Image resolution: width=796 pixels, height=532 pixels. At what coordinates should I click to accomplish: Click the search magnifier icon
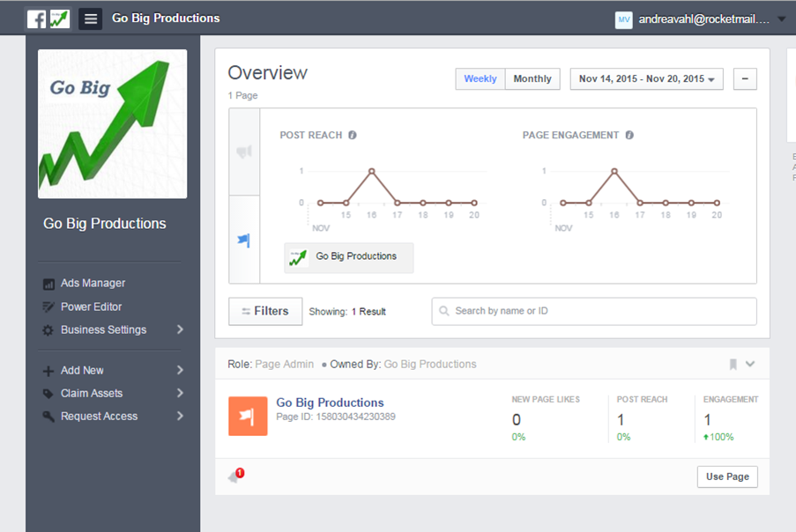point(443,311)
